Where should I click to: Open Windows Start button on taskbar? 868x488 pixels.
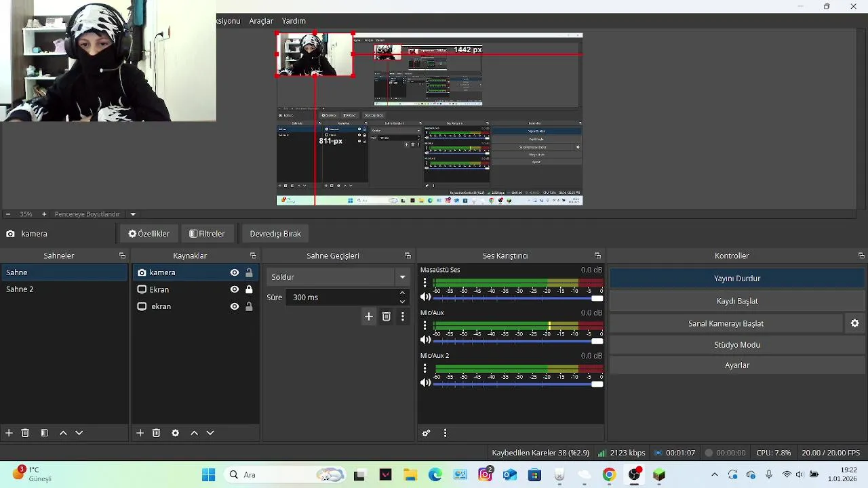[208, 474]
